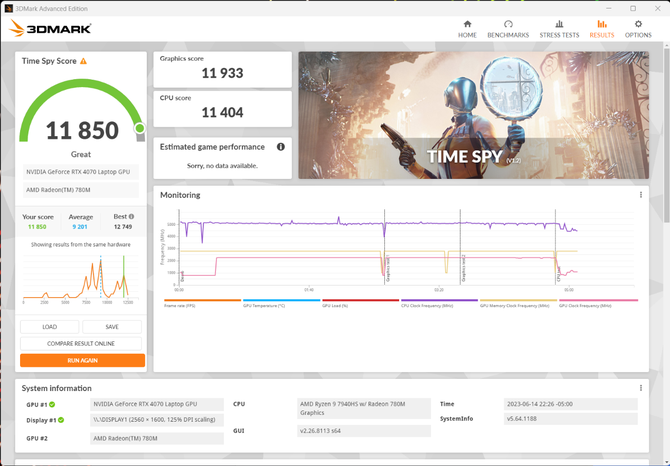Click the 'Sorry, no data available.' message
The width and height of the screenshot is (670, 466).
tap(222, 166)
